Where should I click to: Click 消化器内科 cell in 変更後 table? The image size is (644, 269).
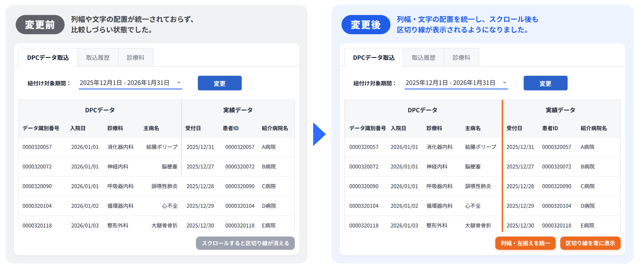point(439,147)
